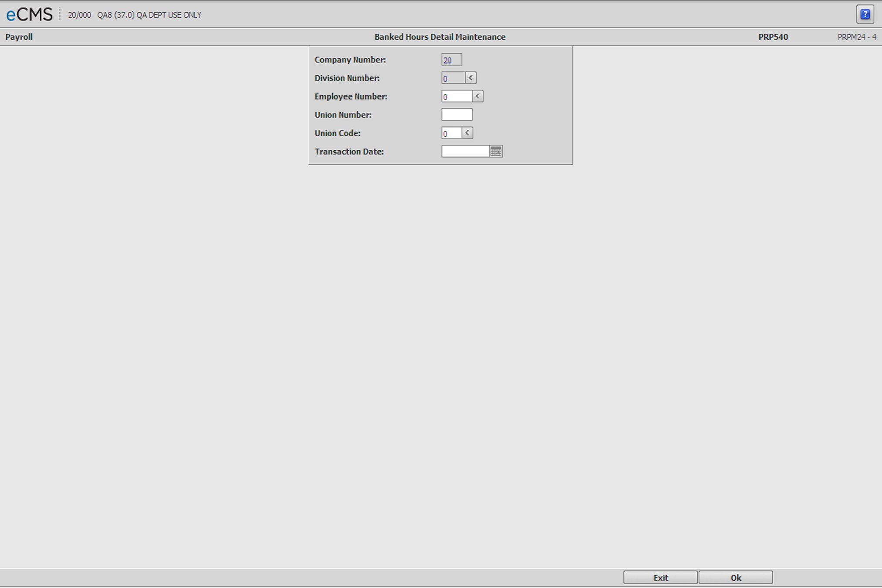Click the lookup arrow for Division Number
The height and width of the screenshot is (588, 882).
(x=470, y=78)
